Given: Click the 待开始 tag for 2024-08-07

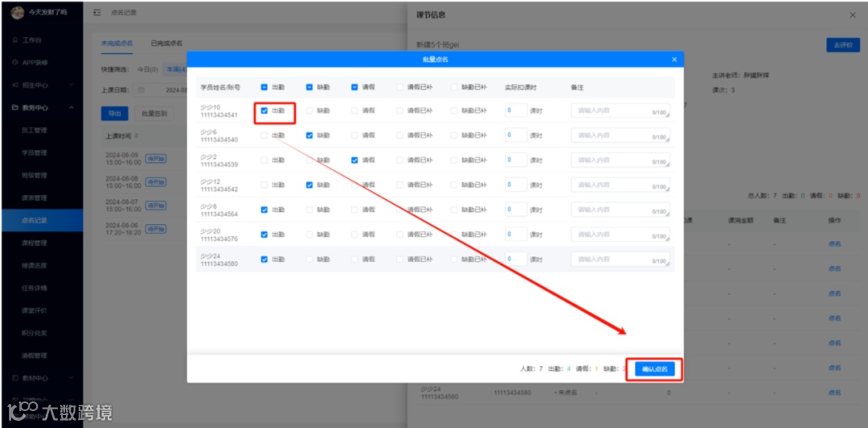Looking at the screenshot, I should (156, 205).
